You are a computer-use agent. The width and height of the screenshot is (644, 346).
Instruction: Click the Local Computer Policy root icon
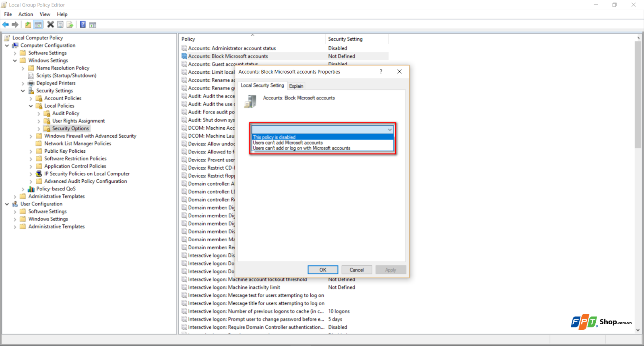[7, 38]
